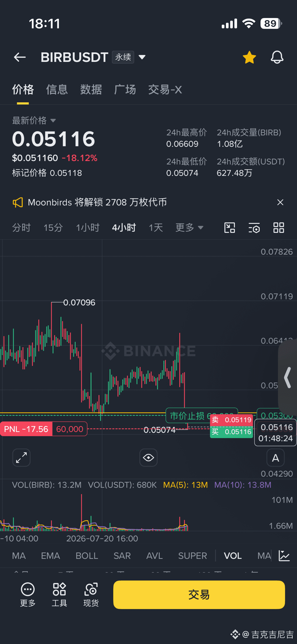297x644 pixels.
Task: Tap the MA(5): 13M volume label
Action: pos(185,485)
